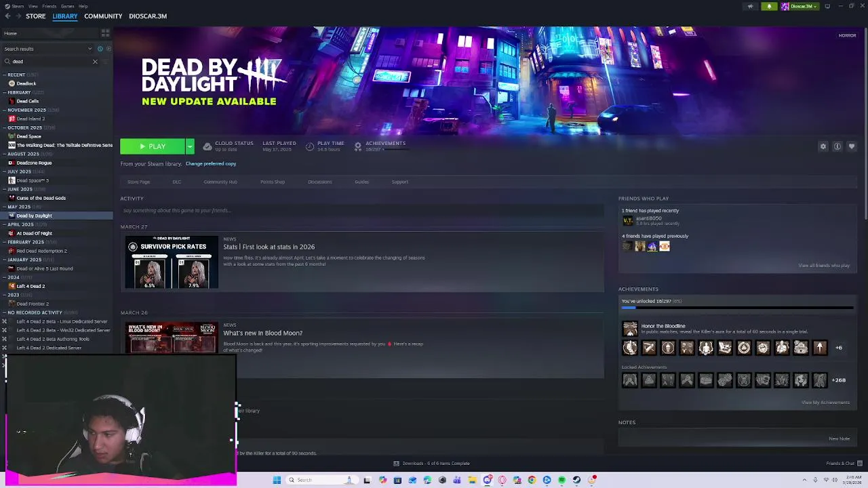Click the 'Say something about this game' field
Image resolution: width=868 pixels, height=488 pixels.
click(x=362, y=211)
